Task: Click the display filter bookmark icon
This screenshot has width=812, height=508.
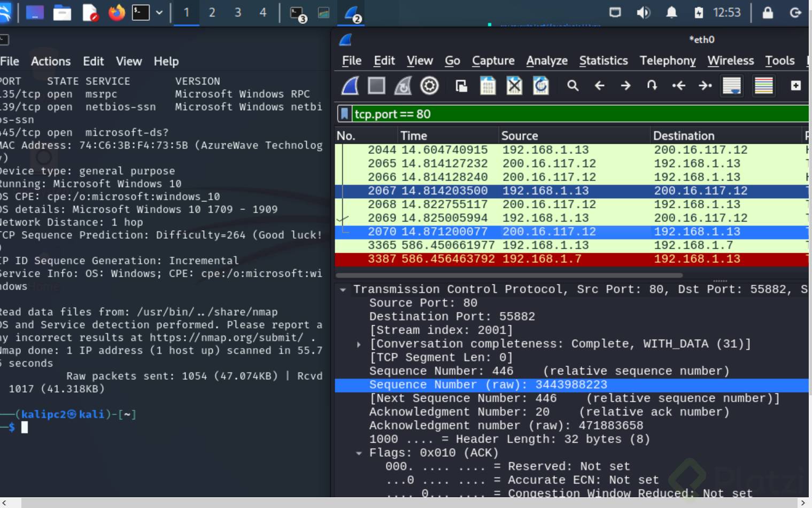Action: point(345,114)
